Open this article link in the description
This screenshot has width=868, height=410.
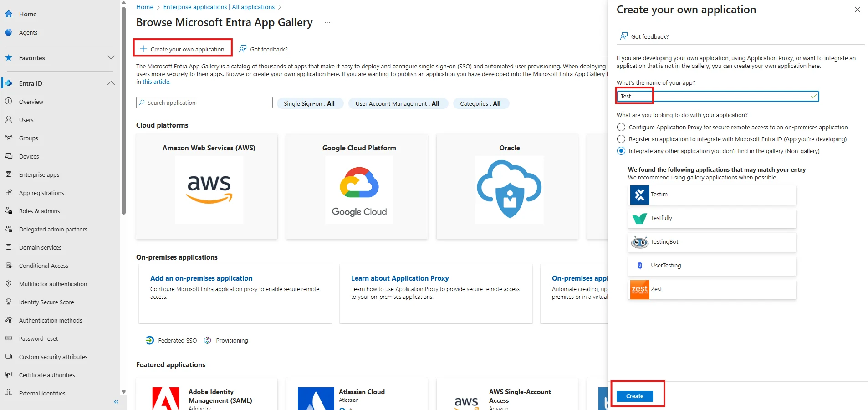pyautogui.click(x=156, y=81)
